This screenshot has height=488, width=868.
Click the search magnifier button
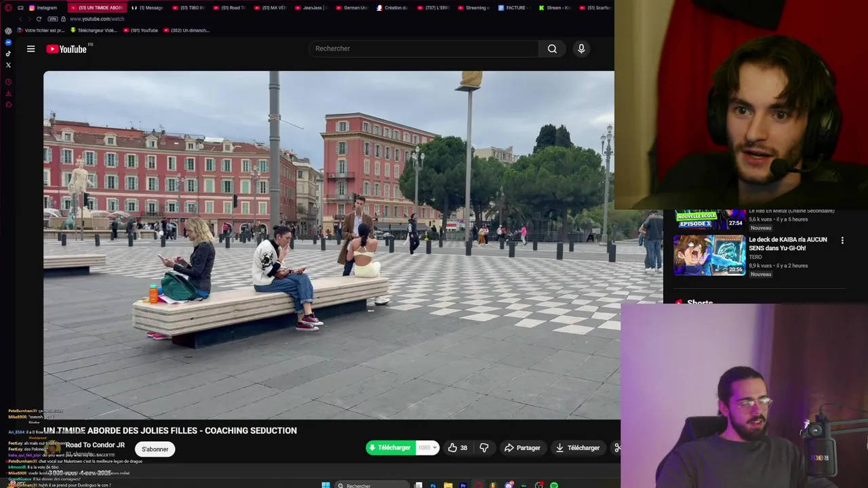click(552, 49)
